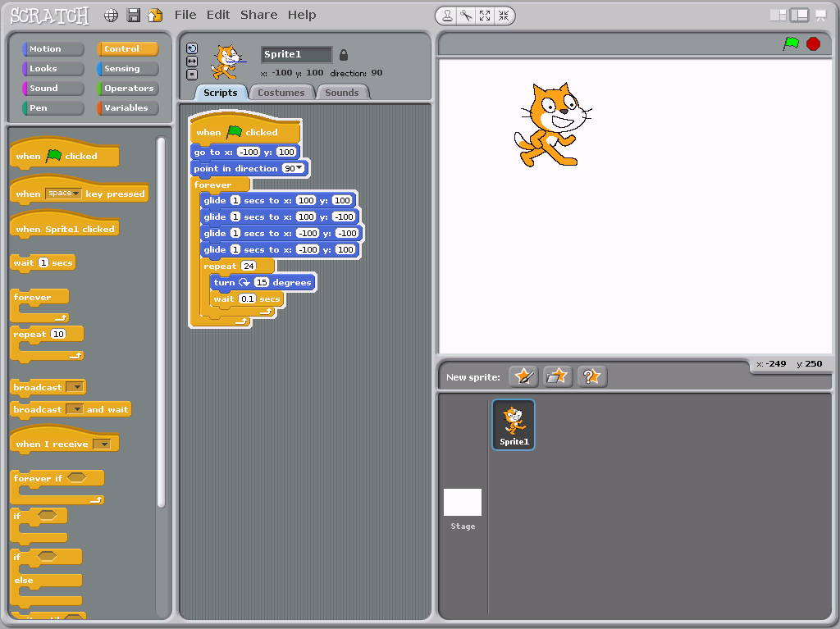840x629 pixels.
Task: Switch to the Scripts tab
Action: click(220, 93)
